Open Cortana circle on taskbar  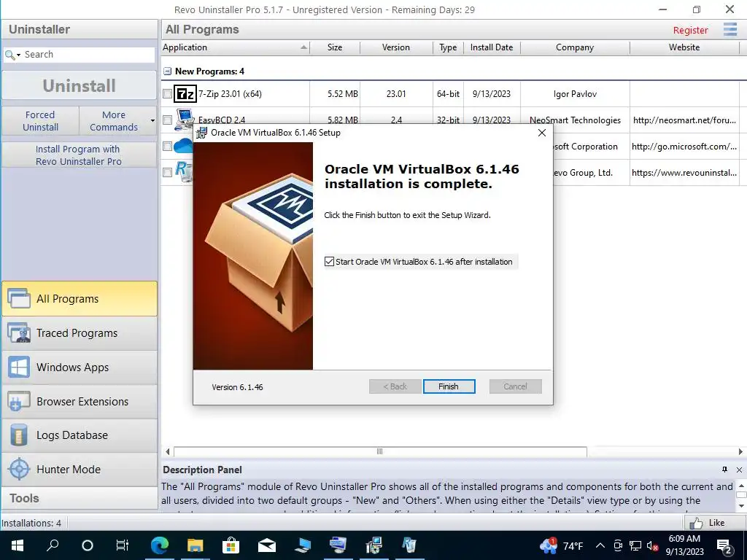click(x=88, y=545)
